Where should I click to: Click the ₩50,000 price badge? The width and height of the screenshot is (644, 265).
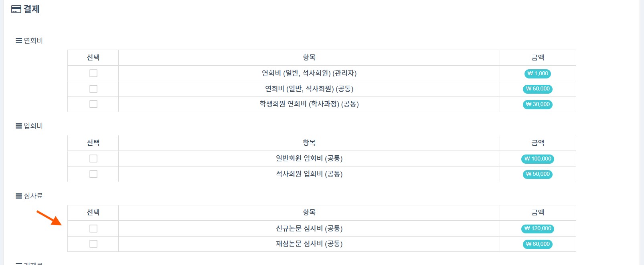pos(538,174)
